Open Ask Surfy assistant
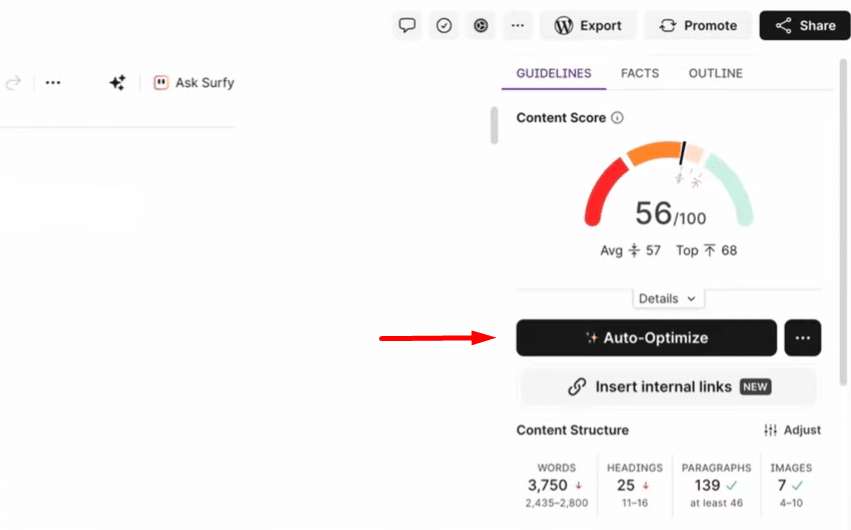The image size is (851, 530). pyautogui.click(x=194, y=83)
